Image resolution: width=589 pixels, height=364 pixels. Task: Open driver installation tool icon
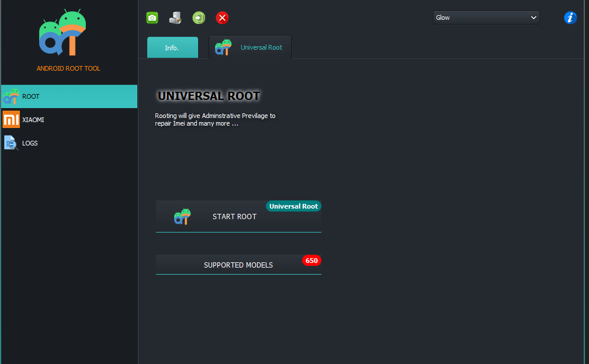pos(175,18)
